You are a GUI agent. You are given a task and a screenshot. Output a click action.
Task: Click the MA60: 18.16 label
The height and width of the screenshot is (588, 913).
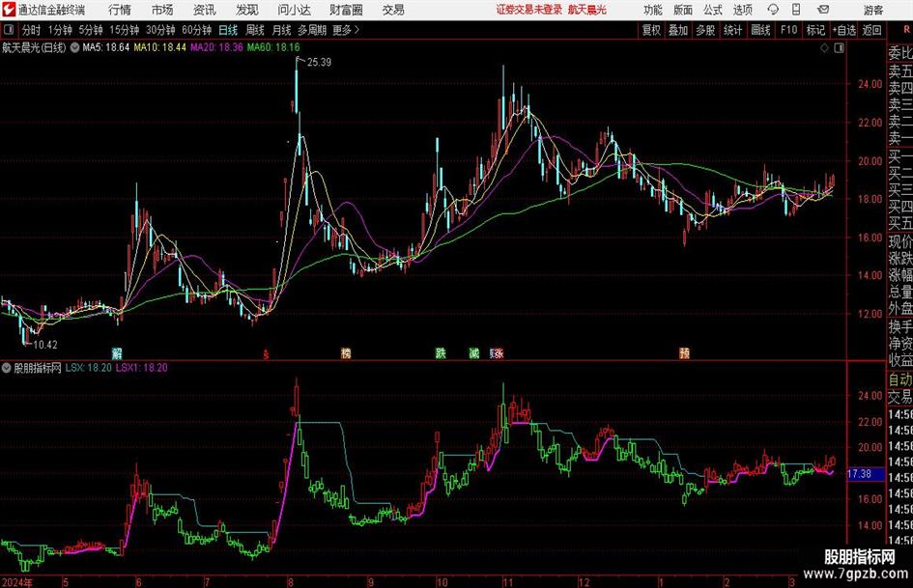click(273, 47)
